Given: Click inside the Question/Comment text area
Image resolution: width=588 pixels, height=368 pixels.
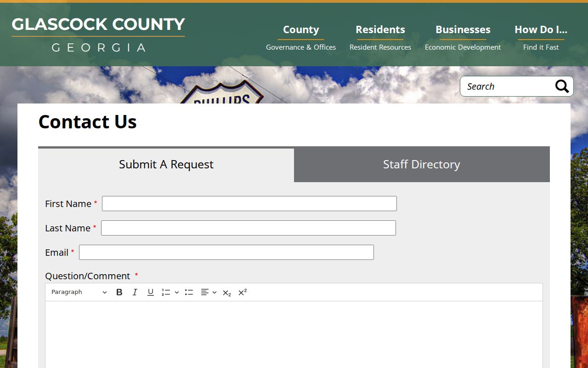Looking at the screenshot, I should (294, 334).
